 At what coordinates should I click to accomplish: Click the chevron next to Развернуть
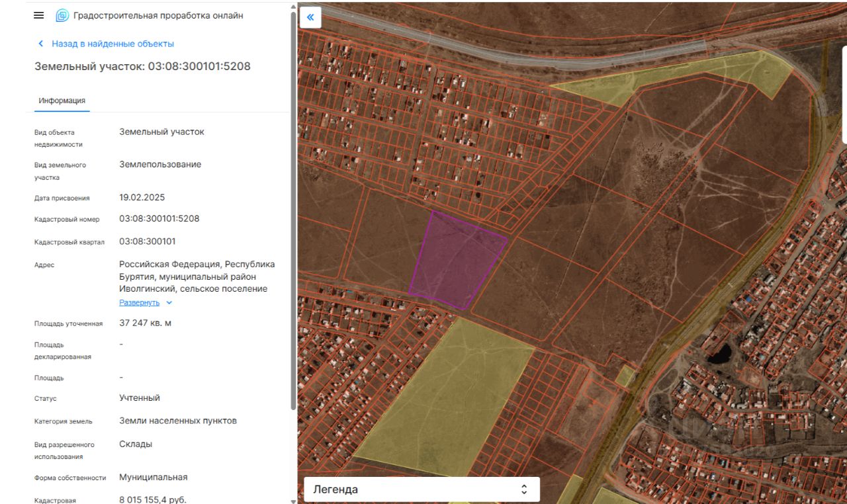point(169,302)
